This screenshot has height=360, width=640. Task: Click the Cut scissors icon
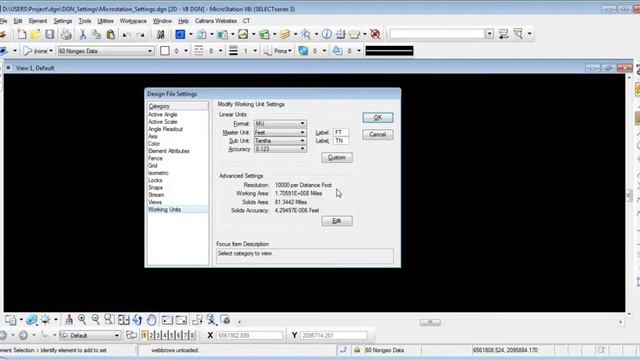click(x=83, y=34)
